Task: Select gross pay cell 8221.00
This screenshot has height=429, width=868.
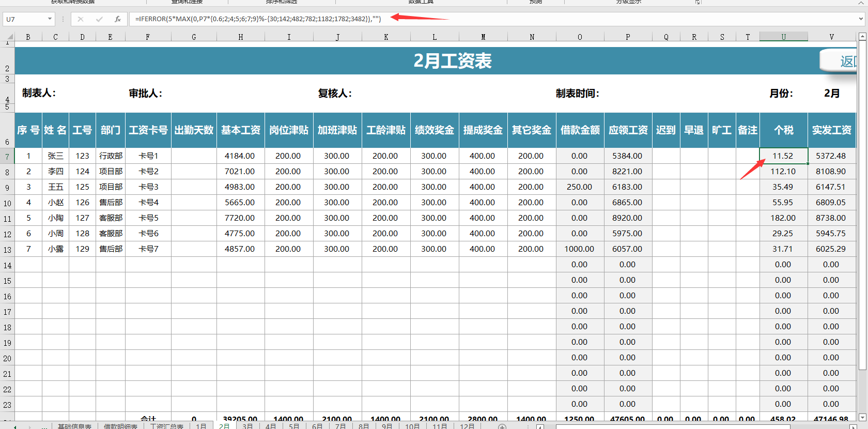Action: [x=628, y=172]
